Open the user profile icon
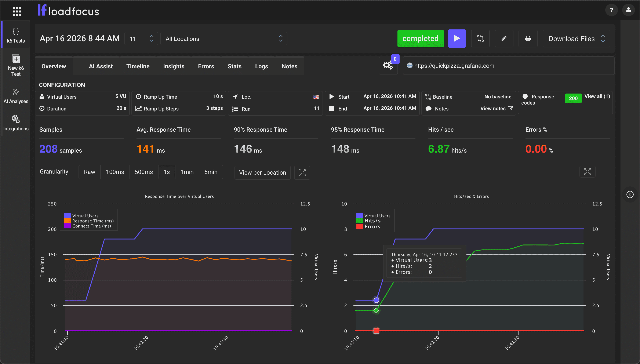 [x=628, y=10]
